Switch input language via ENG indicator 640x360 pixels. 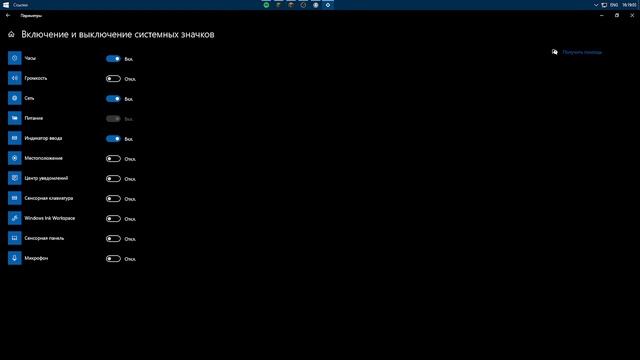tap(614, 5)
